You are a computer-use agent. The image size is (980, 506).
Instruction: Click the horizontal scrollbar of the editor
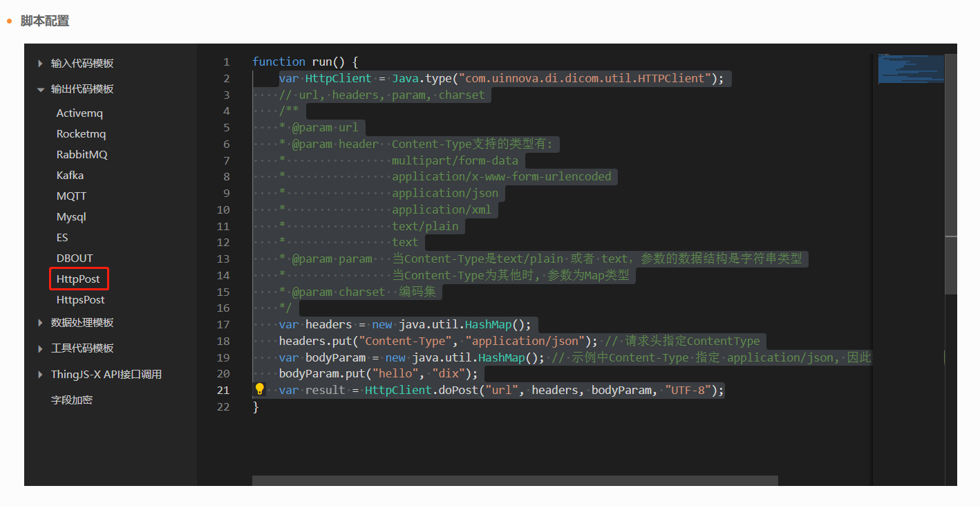click(515, 480)
